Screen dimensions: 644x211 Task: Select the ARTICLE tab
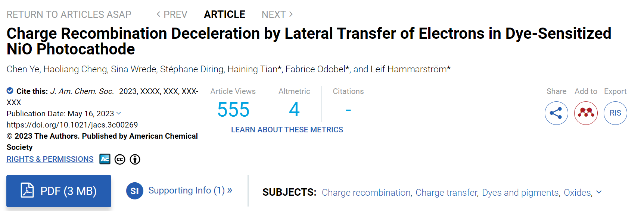224,15
